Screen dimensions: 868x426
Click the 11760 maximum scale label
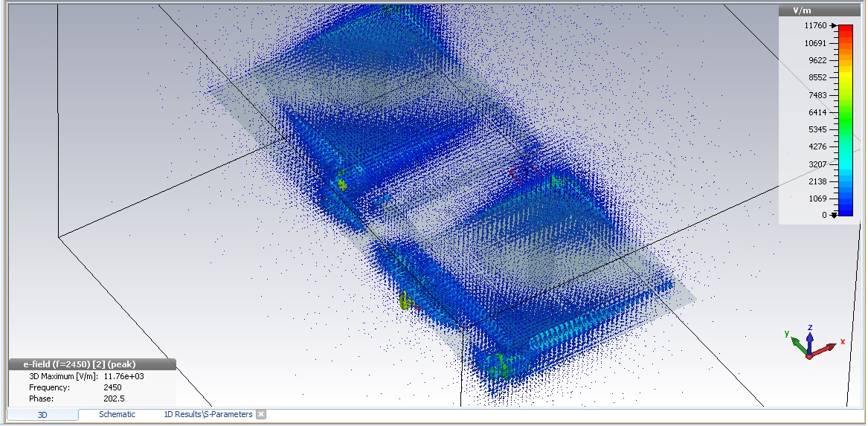pos(815,26)
